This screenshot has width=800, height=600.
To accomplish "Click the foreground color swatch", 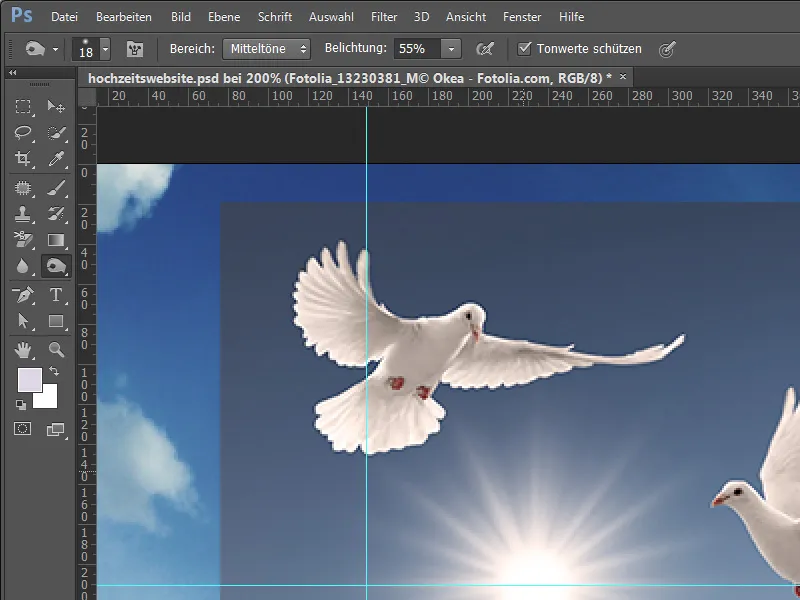I will (x=30, y=380).
